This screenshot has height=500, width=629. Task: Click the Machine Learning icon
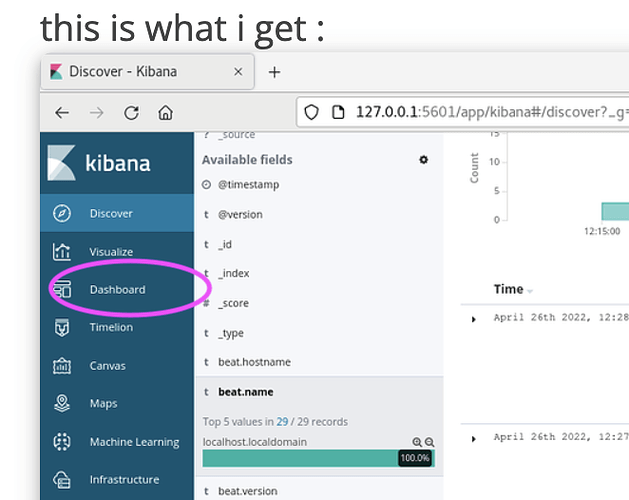point(62,442)
